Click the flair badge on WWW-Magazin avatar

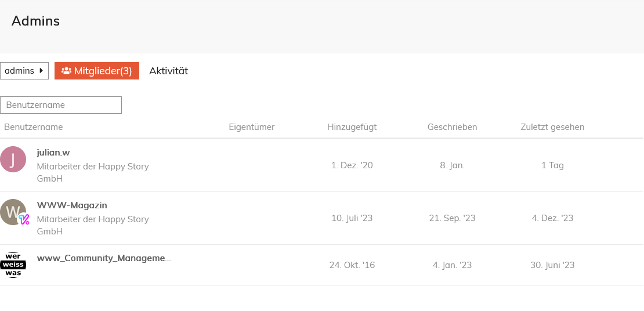pyautogui.click(x=24, y=220)
